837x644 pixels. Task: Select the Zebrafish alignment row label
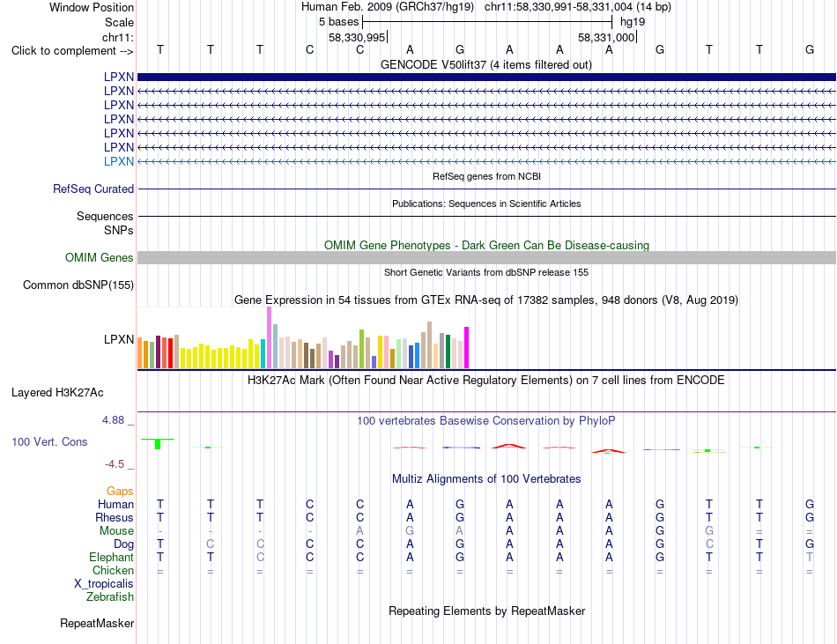[x=110, y=597]
